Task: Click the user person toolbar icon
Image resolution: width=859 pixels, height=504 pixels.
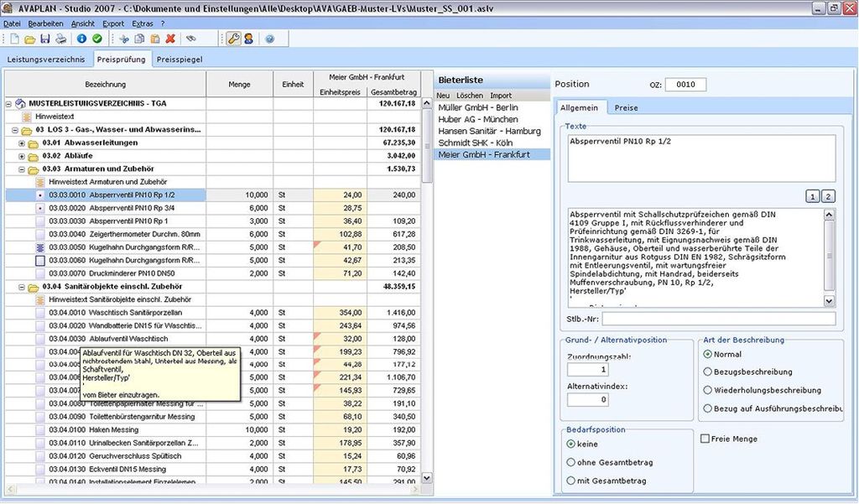Action: [248, 39]
